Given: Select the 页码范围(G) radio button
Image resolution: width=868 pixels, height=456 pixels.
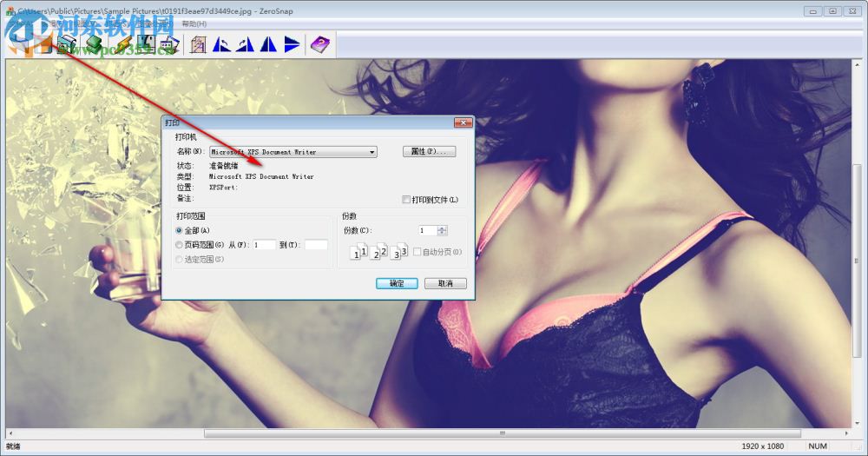Looking at the screenshot, I should (x=179, y=245).
